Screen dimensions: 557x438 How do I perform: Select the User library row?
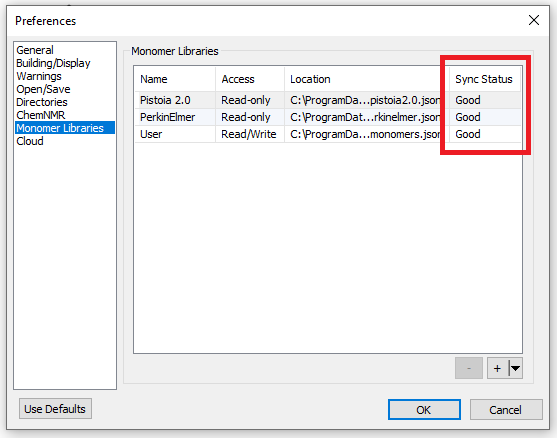pos(328,134)
